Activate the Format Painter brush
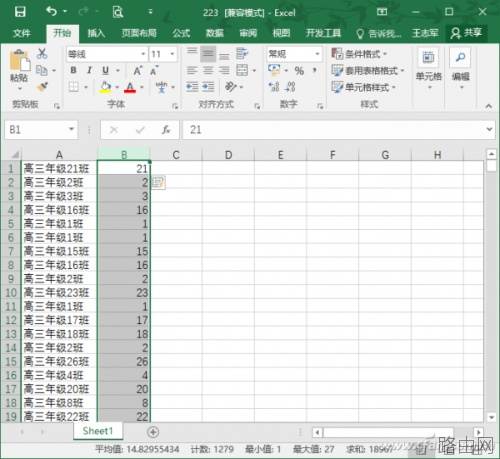The width and height of the screenshot is (500, 459). point(42,87)
